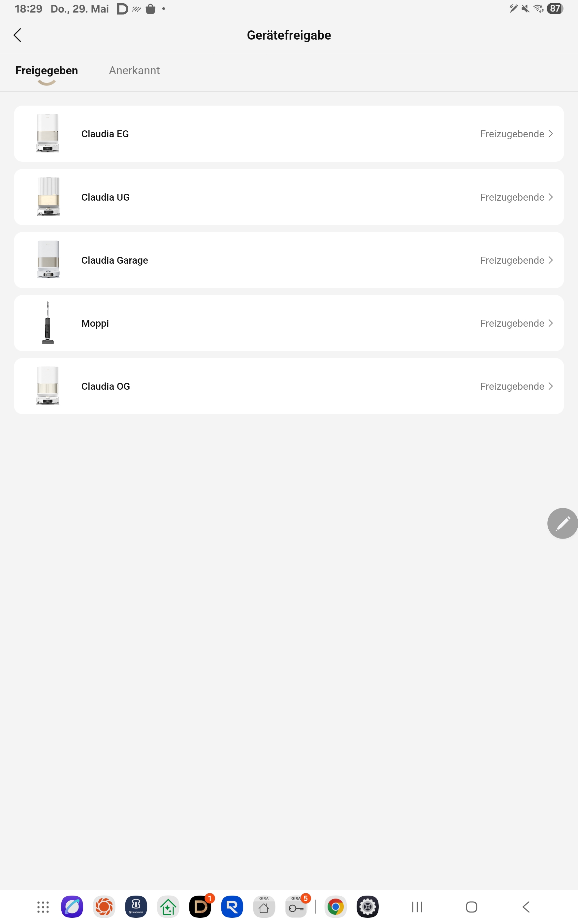Image resolution: width=578 pixels, height=924 pixels.
Task: Switch to the Anerkannt tab
Action: [134, 70]
